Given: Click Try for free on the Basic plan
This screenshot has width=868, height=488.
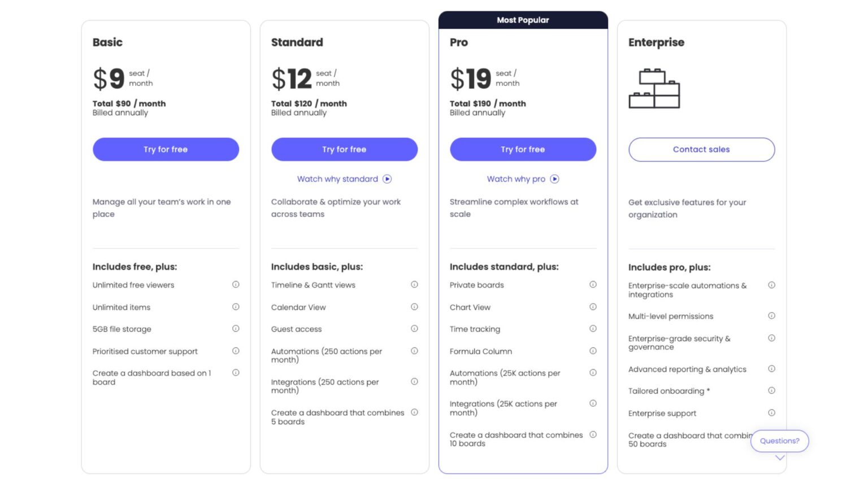Looking at the screenshot, I should [165, 149].
